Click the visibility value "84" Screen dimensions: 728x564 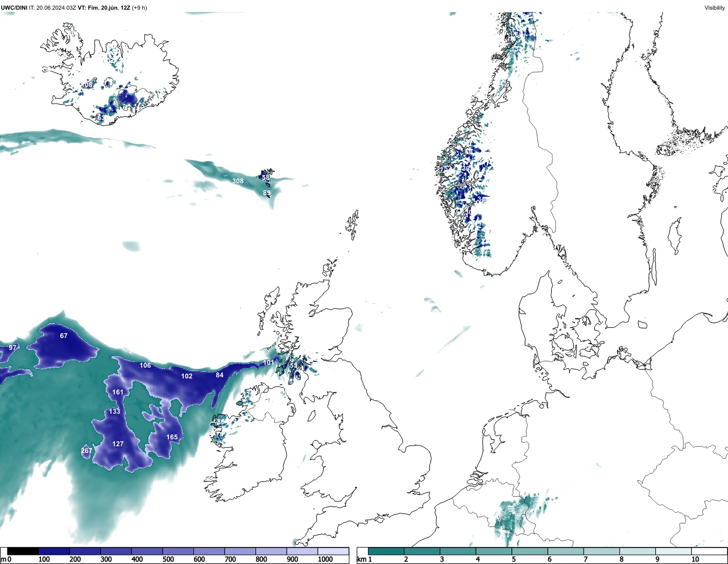pyautogui.click(x=220, y=375)
